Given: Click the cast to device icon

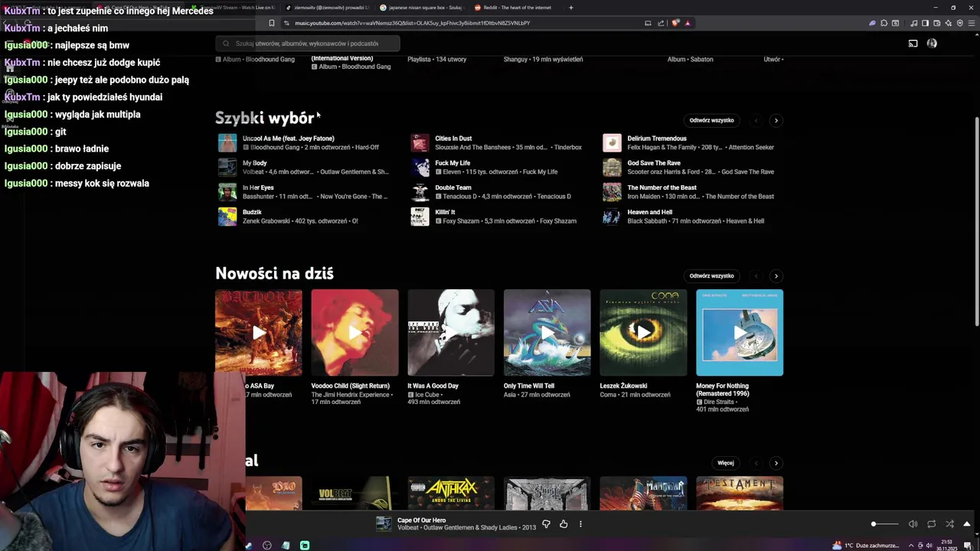Looking at the screenshot, I should pyautogui.click(x=913, y=44).
